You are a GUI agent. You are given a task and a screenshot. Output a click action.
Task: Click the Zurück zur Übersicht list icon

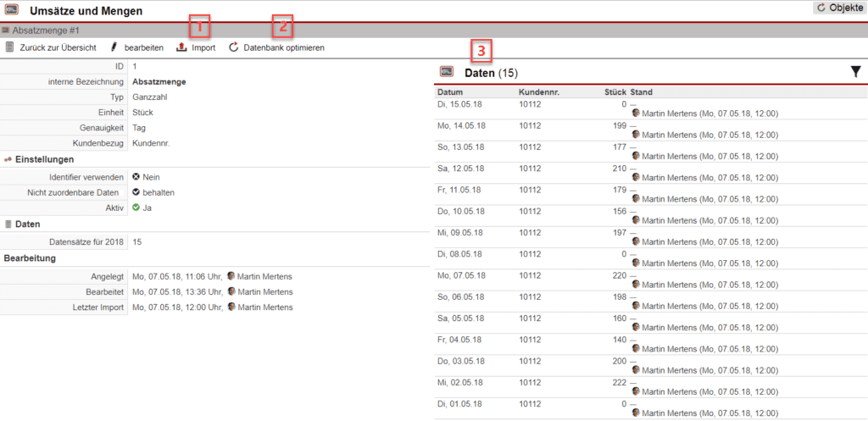pyautogui.click(x=9, y=47)
